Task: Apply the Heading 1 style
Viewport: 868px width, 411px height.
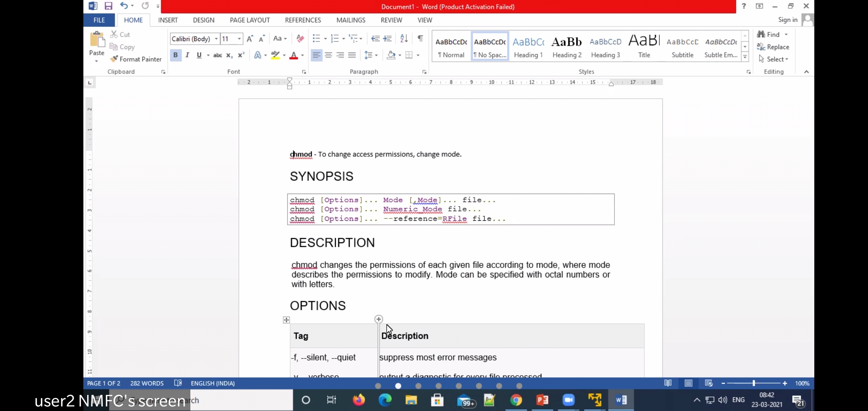Action: coord(528,46)
